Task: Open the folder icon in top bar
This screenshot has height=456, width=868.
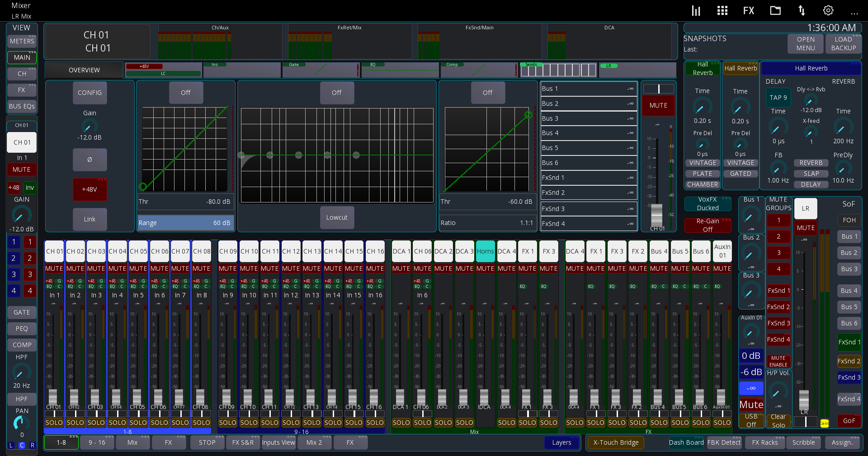Action: (x=775, y=10)
